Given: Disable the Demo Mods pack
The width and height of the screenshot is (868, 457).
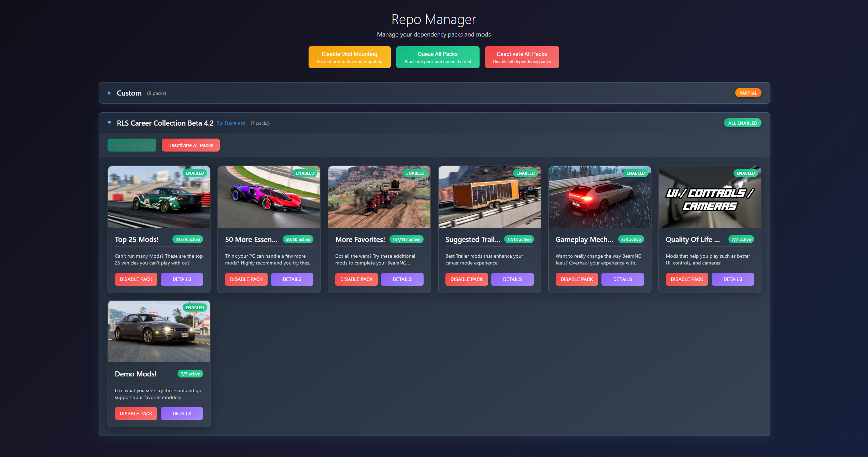Looking at the screenshot, I should [x=136, y=414].
